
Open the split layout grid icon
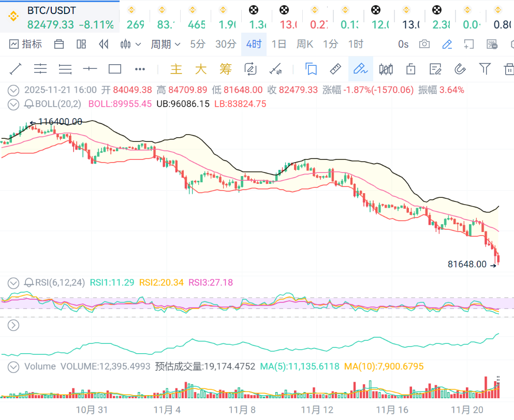pyautogui.click(x=81, y=44)
